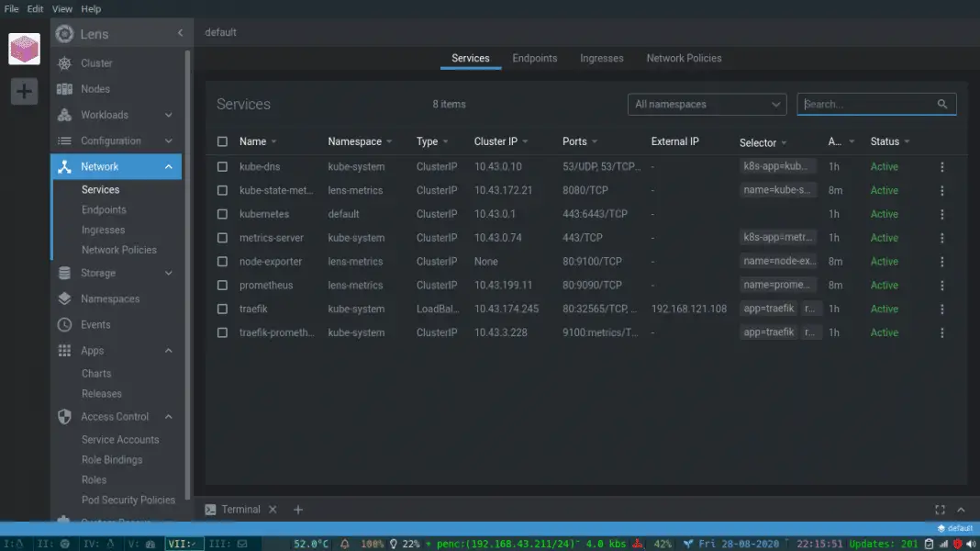Click the Events clock icon in sidebar
The height and width of the screenshot is (551, 980).
63,324
